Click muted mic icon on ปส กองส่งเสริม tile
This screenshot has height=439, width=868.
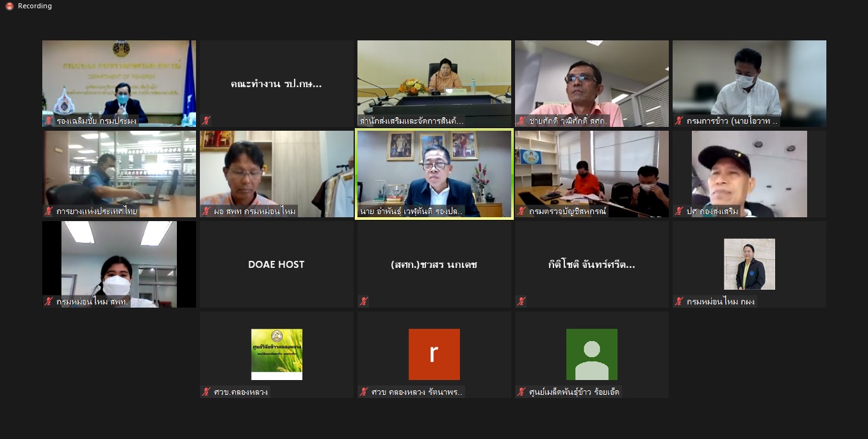(x=679, y=211)
